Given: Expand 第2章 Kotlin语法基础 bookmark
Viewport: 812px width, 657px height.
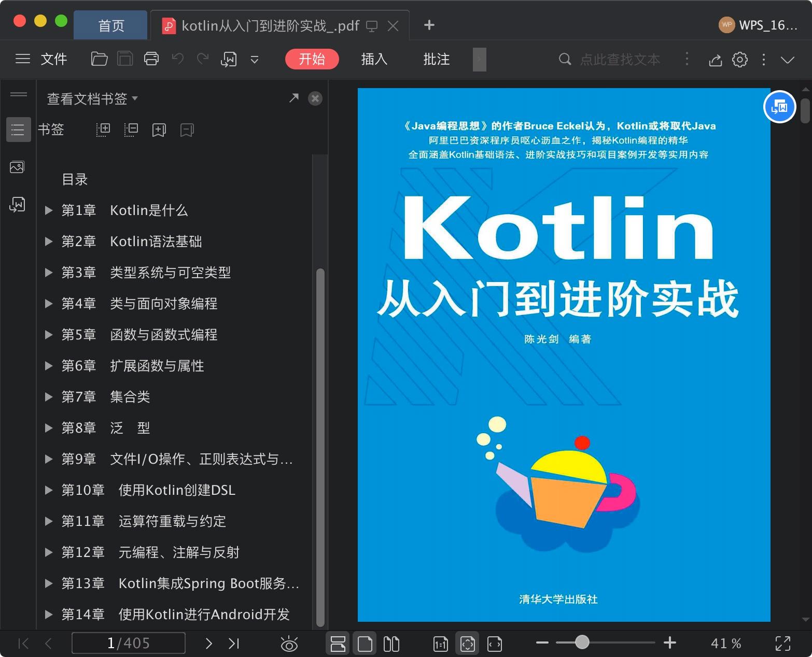Looking at the screenshot, I should pos(49,241).
